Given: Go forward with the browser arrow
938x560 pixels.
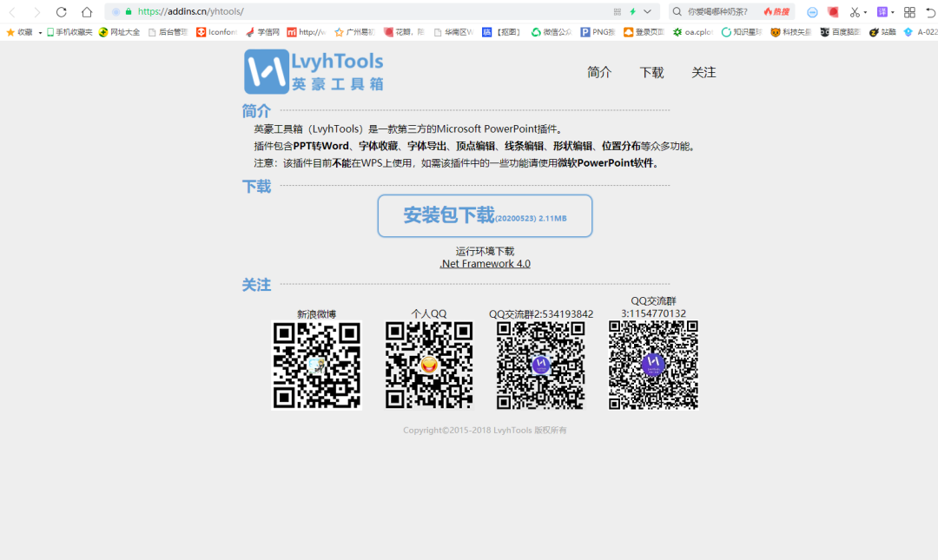Looking at the screenshot, I should coord(36,12).
